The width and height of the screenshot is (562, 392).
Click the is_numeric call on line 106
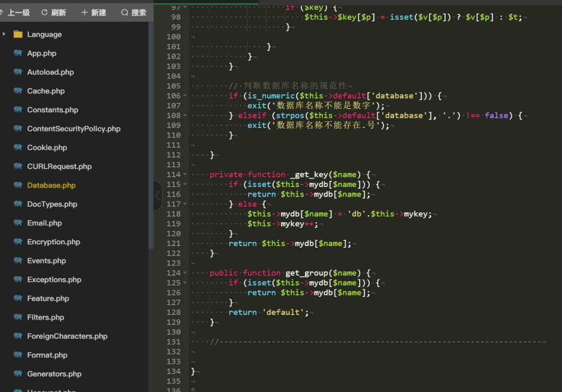[271, 96]
